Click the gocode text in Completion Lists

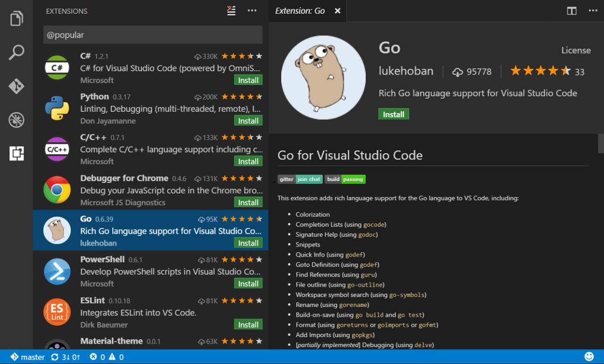[x=374, y=224]
